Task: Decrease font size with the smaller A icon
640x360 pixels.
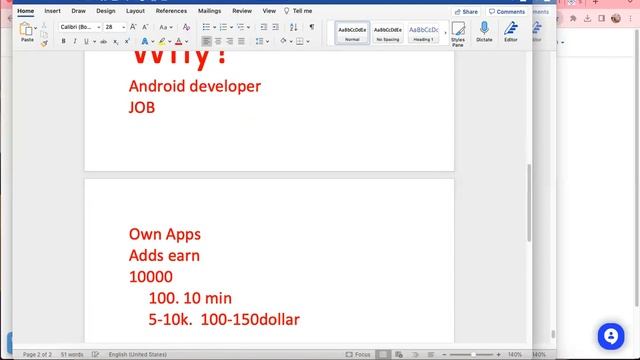Action: tap(145, 27)
